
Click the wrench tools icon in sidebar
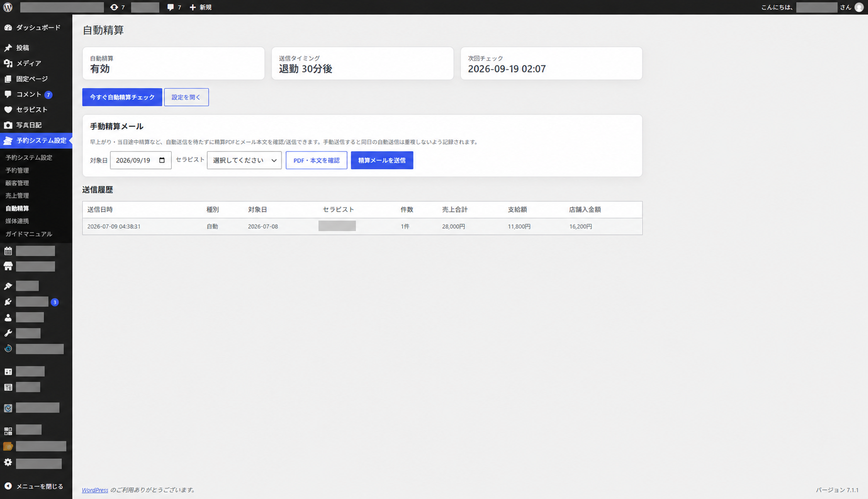tap(8, 333)
